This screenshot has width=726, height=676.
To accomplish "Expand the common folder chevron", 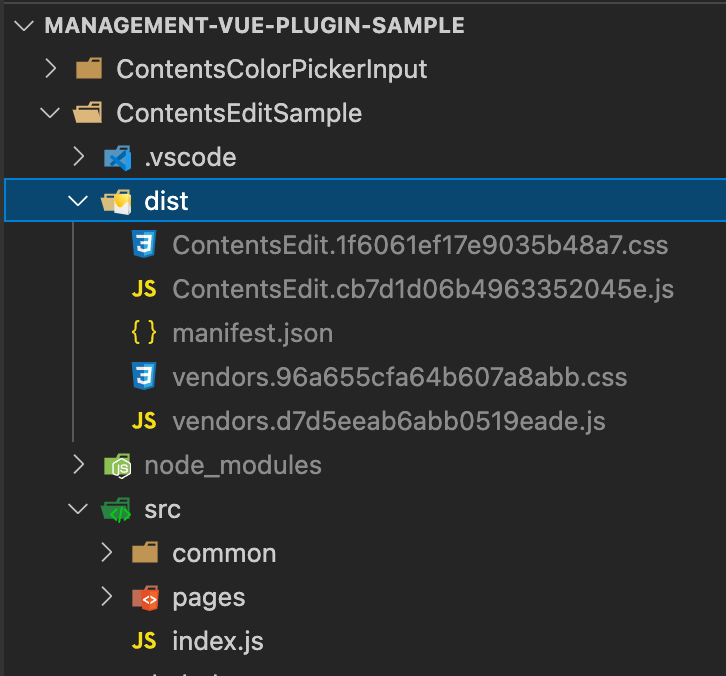I will pyautogui.click(x=106, y=553).
